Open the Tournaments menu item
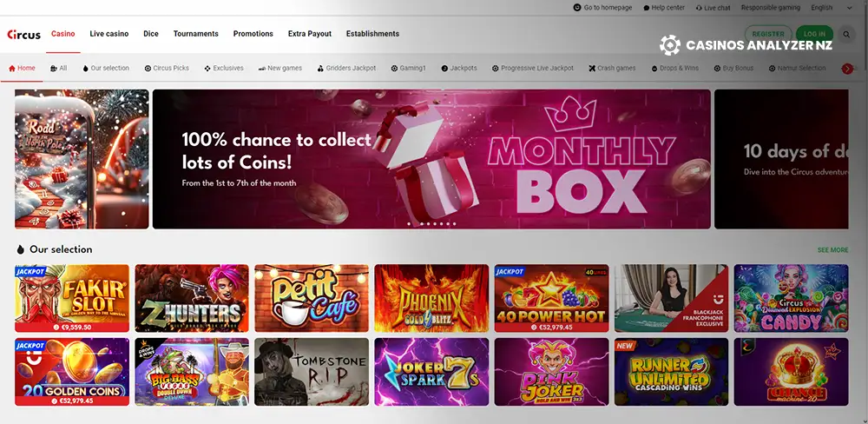Screen dimensions: 868x424 196,34
